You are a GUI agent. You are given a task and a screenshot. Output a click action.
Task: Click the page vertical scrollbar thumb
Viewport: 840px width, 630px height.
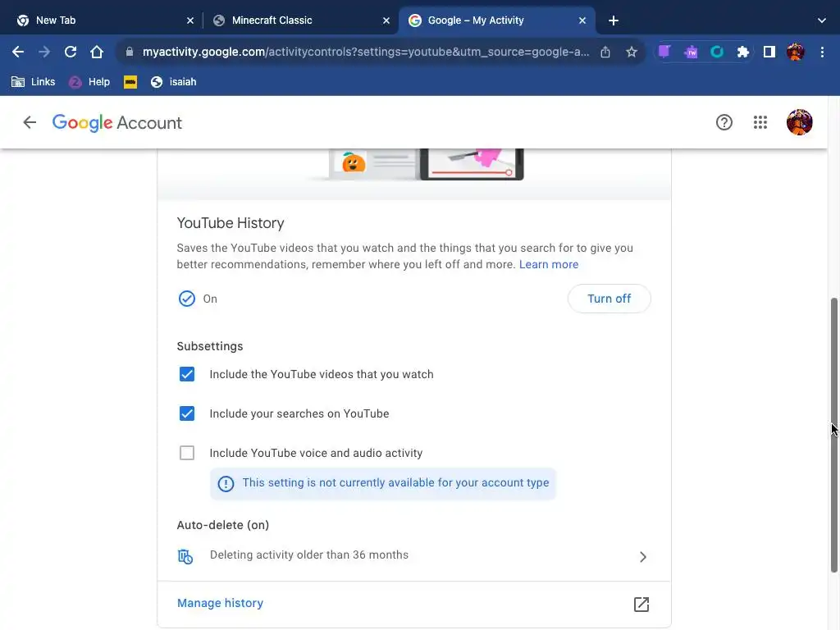[x=834, y=435]
